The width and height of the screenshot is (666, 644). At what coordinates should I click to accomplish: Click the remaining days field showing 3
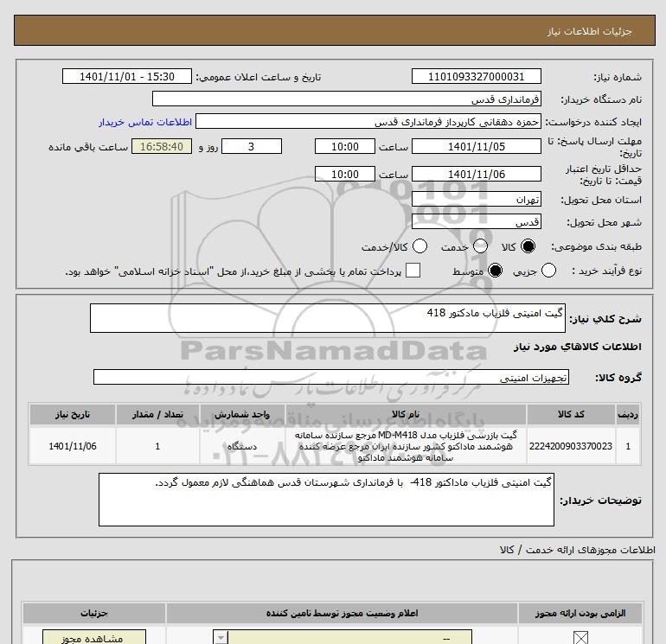coord(252,146)
